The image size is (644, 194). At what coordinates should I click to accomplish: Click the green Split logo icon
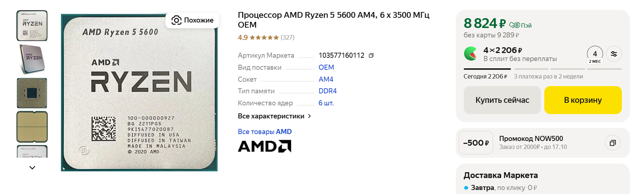click(x=471, y=54)
